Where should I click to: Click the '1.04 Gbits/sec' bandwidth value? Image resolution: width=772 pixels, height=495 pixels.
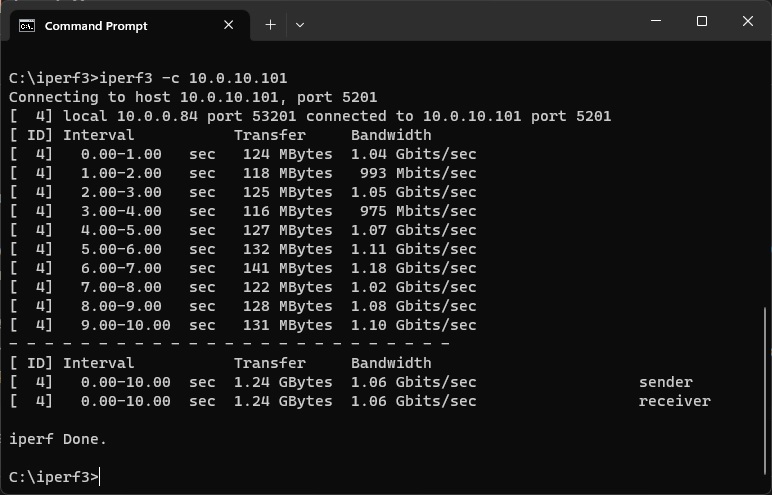click(414, 154)
